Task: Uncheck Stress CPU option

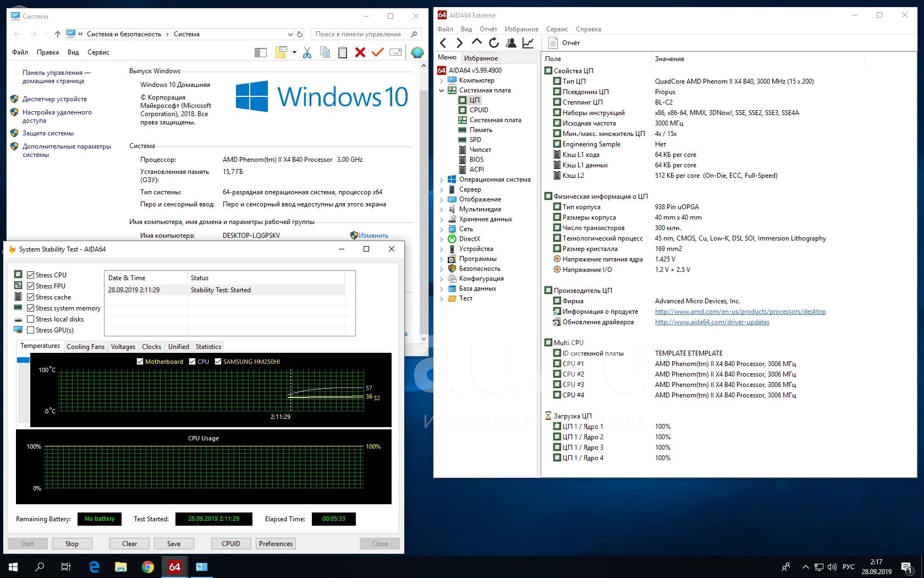Action: coord(31,275)
